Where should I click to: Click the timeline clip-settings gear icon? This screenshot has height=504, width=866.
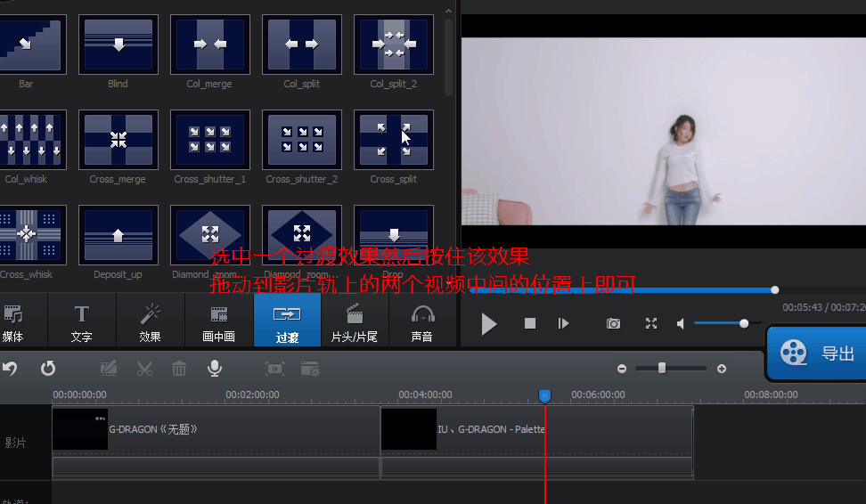click(310, 369)
